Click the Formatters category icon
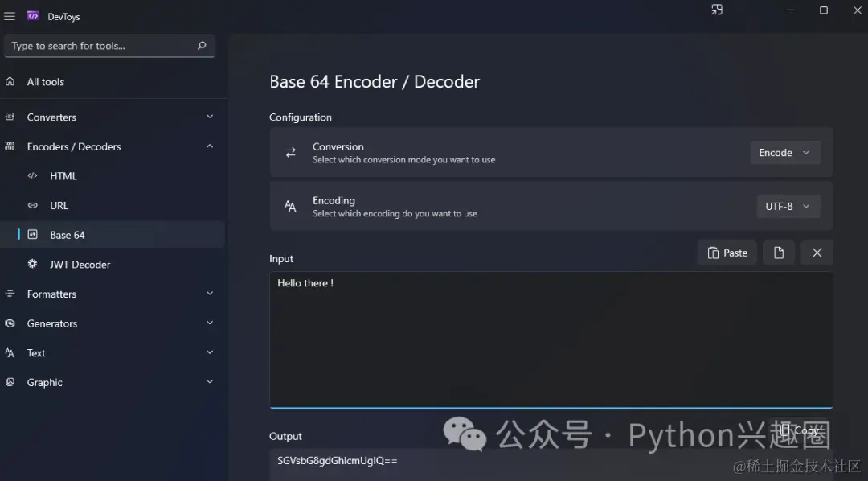 (x=10, y=293)
